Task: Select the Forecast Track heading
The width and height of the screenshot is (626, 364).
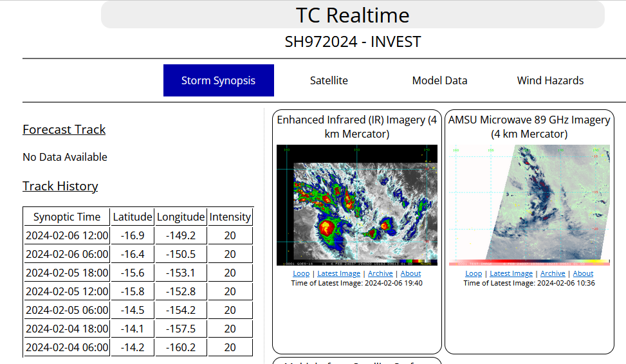Action: tap(64, 129)
